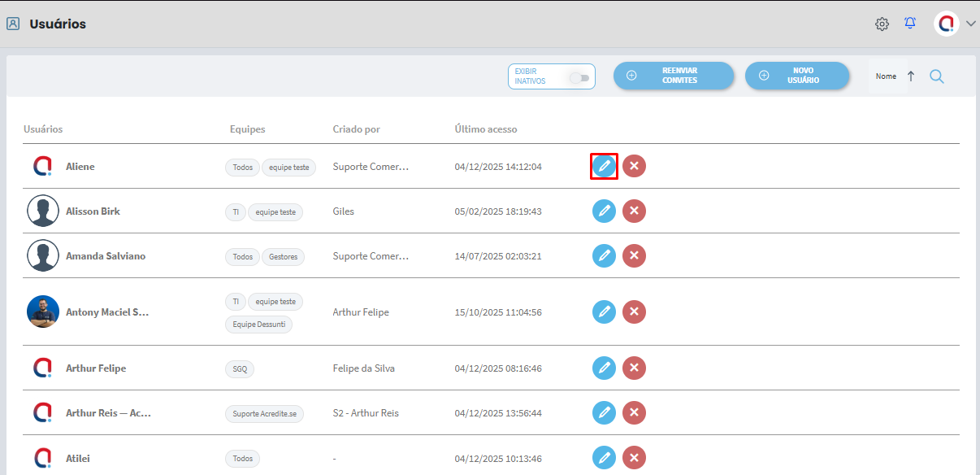This screenshot has width=980, height=475.
Task: Open the Nome sort field dropdown
Action: 886,76
